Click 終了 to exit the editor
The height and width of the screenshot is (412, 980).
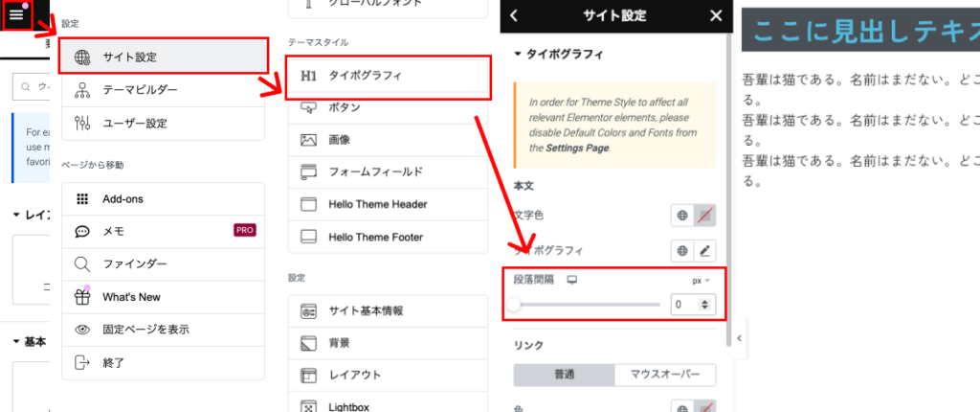click(x=113, y=362)
